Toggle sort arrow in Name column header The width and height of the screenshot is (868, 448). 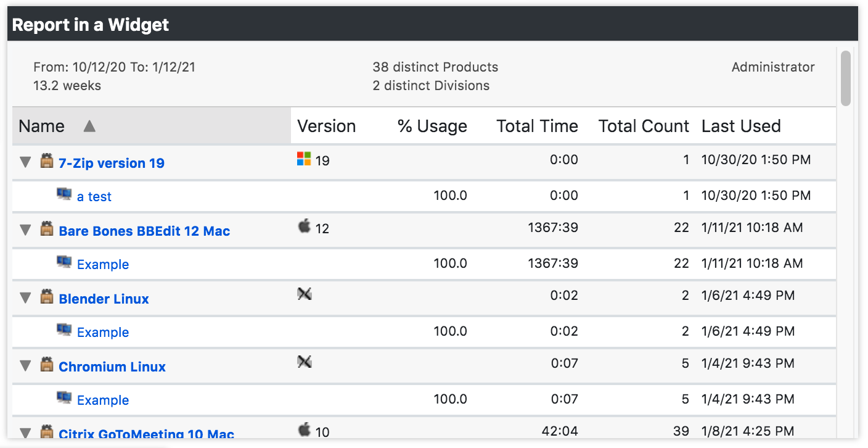89,127
